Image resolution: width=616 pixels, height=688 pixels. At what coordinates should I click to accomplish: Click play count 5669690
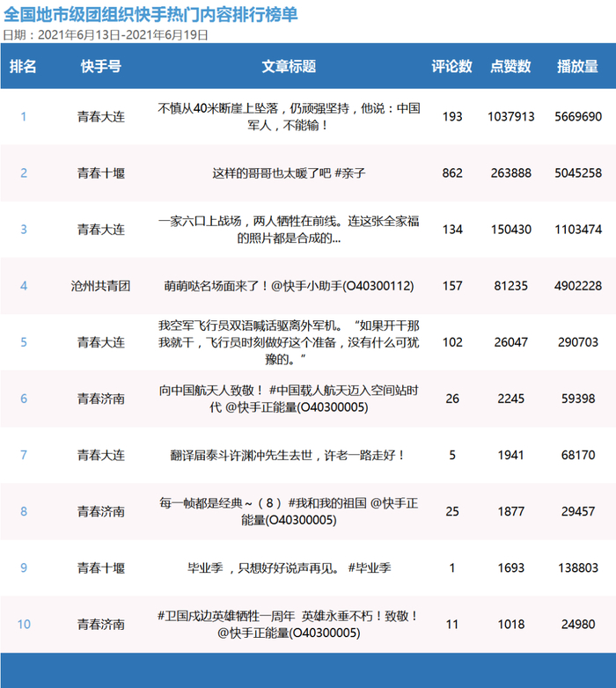click(578, 117)
